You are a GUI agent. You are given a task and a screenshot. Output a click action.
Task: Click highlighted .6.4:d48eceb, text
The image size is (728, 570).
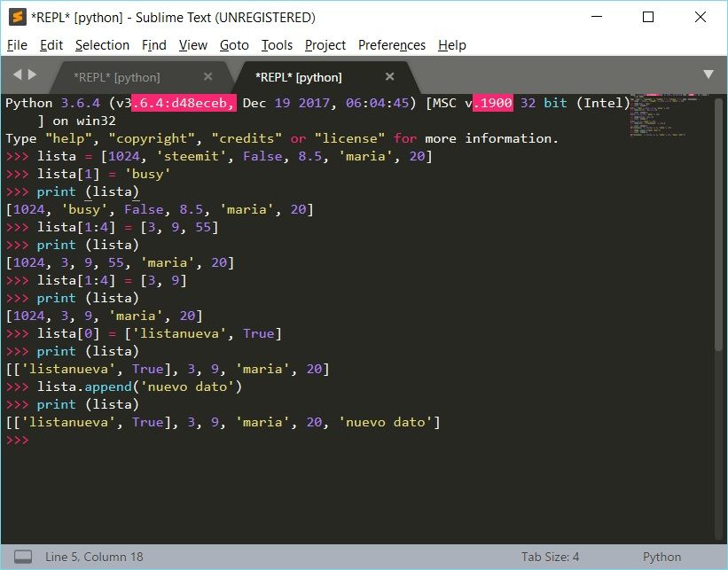coord(184,103)
